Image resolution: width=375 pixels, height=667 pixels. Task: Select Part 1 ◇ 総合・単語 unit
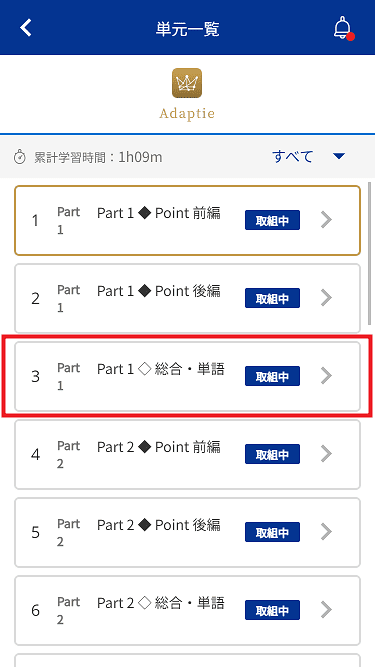188,376
